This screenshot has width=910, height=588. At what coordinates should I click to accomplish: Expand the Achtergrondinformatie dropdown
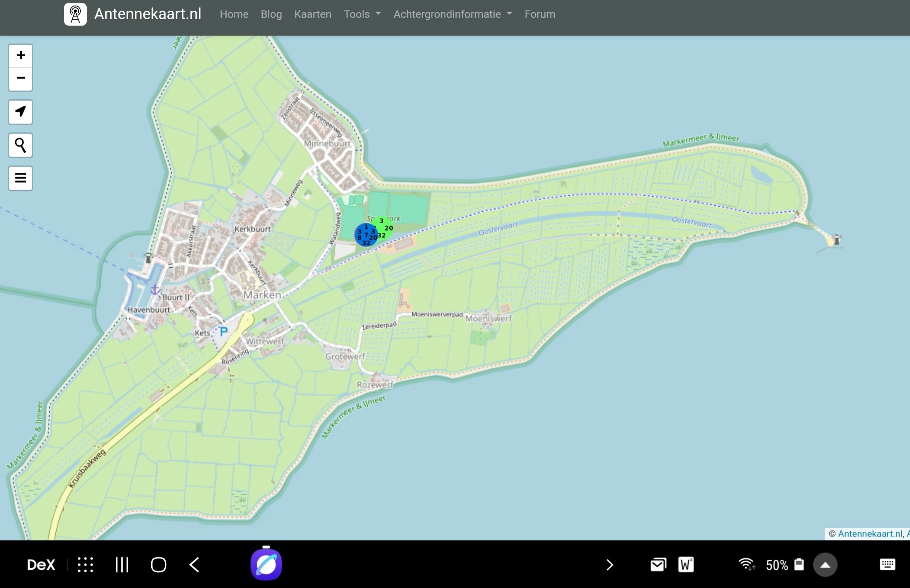coord(452,14)
